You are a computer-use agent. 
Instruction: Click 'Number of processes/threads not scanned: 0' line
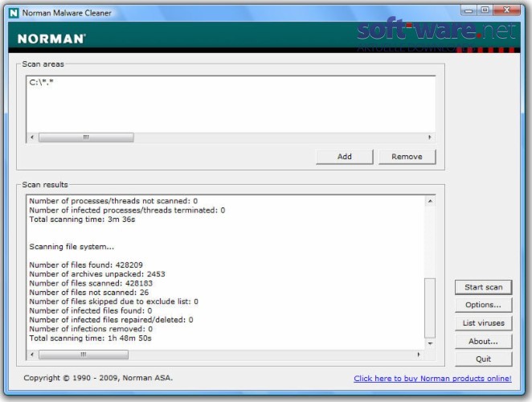[113, 201]
